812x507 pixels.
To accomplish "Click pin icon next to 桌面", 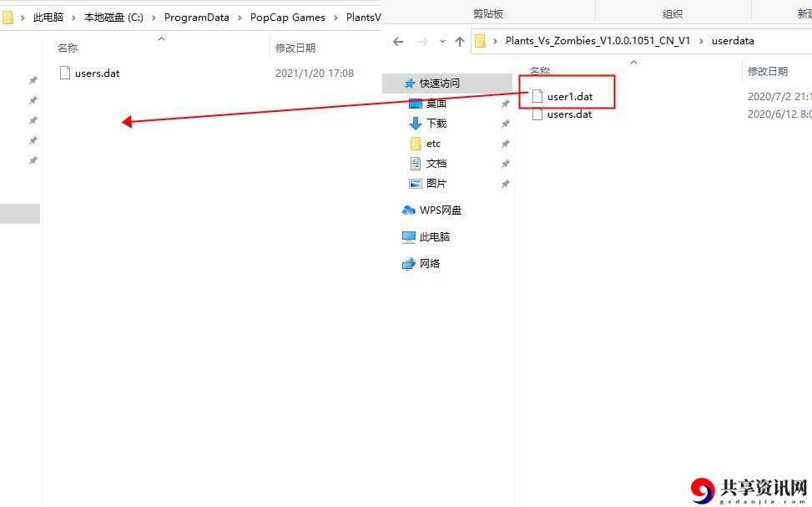I will tap(506, 104).
